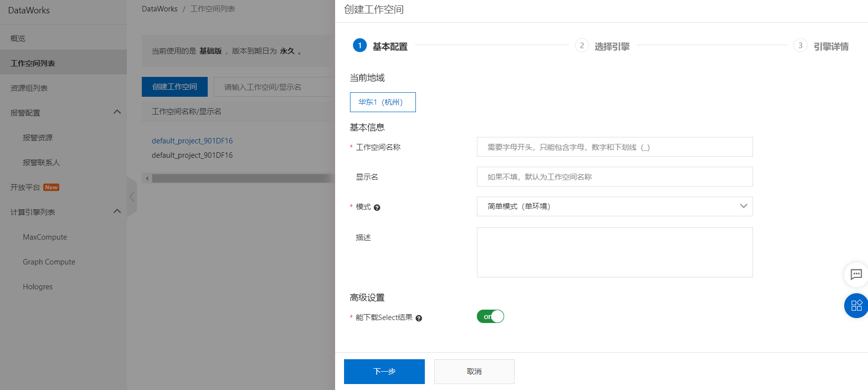
Task: Click the workspace search box 请输入工作空间/显示名
Action: coord(274,87)
